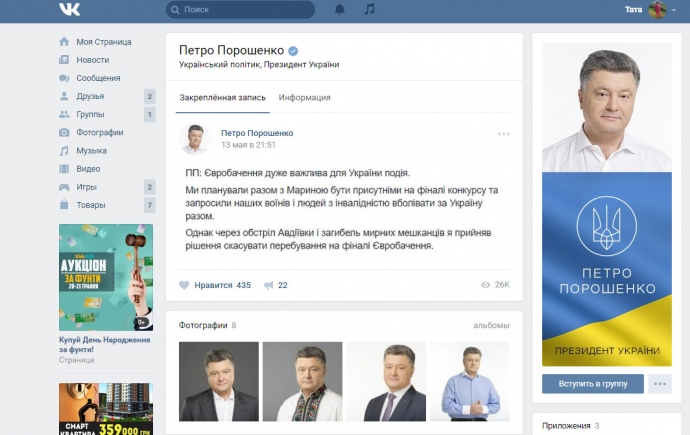Image resolution: width=690 pixels, height=435 pixels.
Task: Open Сообщения in left sidebar
Action: (x=98, y=78)
